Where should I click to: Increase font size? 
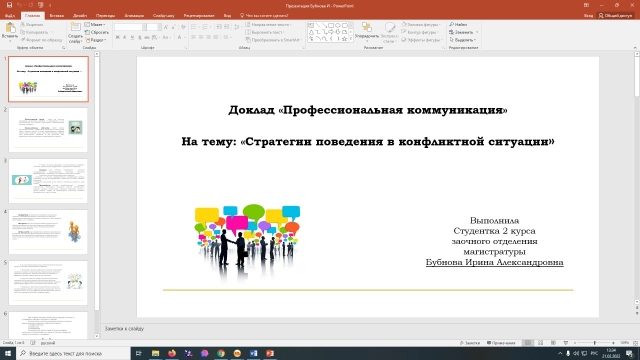pos(166,27)
